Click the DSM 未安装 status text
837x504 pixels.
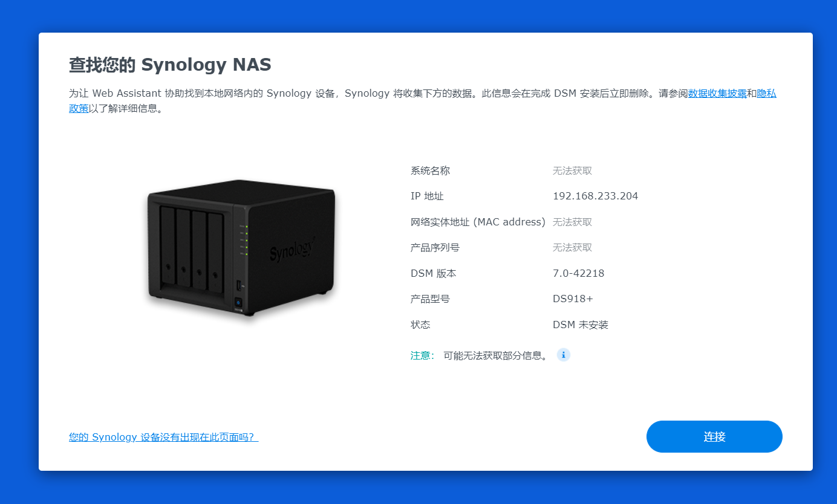581,325
